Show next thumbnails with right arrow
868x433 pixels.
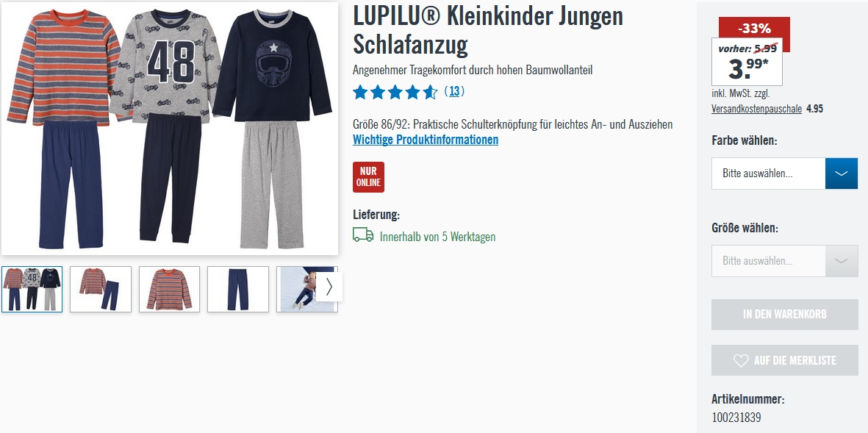point(329,287)
